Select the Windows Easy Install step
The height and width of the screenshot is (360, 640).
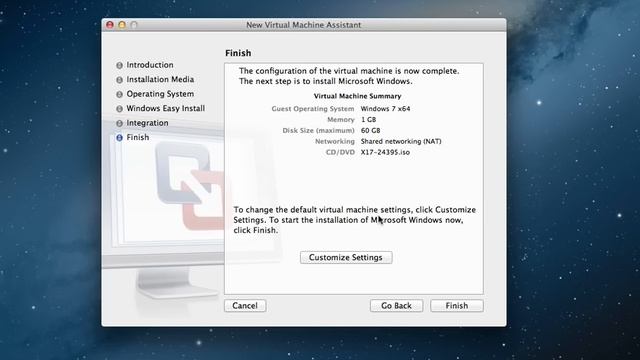(166, 108)
